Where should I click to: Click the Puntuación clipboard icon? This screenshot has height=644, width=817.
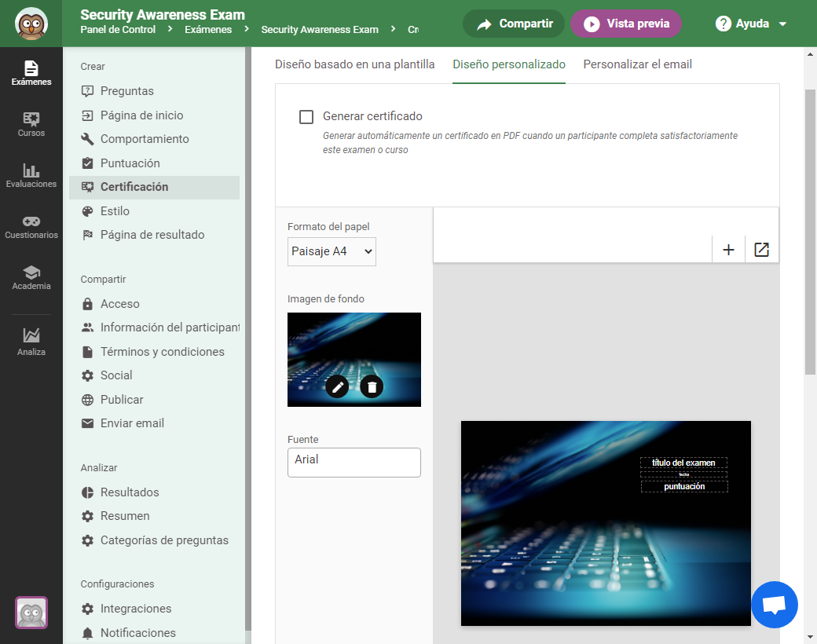point(87,163)
